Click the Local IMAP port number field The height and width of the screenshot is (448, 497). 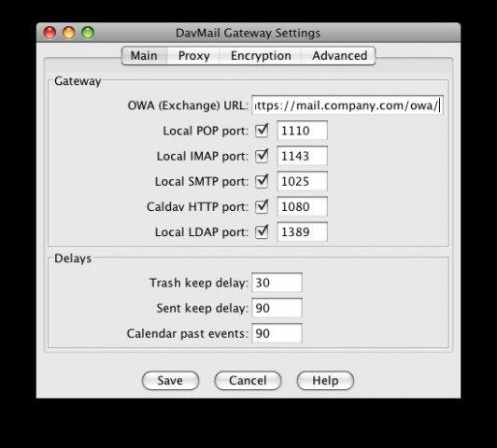click(303, 156)
